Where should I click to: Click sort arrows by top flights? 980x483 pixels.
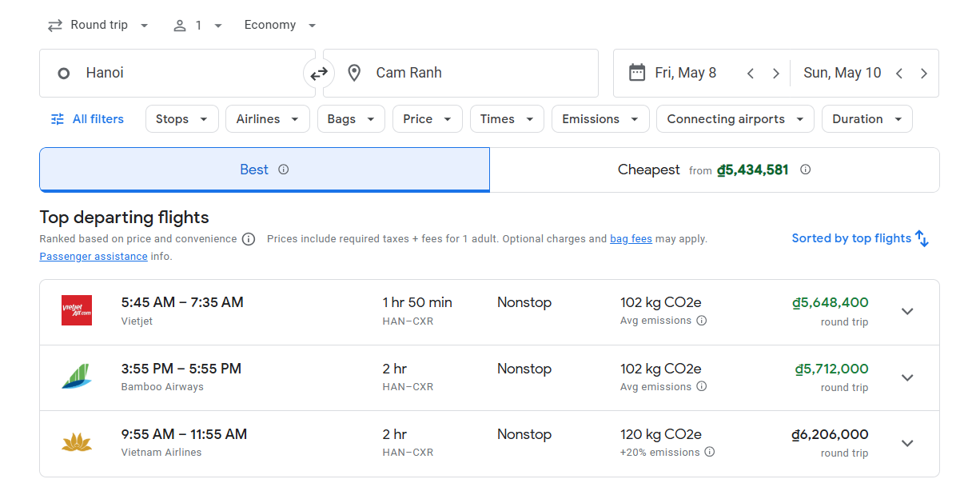pyautogui.click(x=922, y=238)
